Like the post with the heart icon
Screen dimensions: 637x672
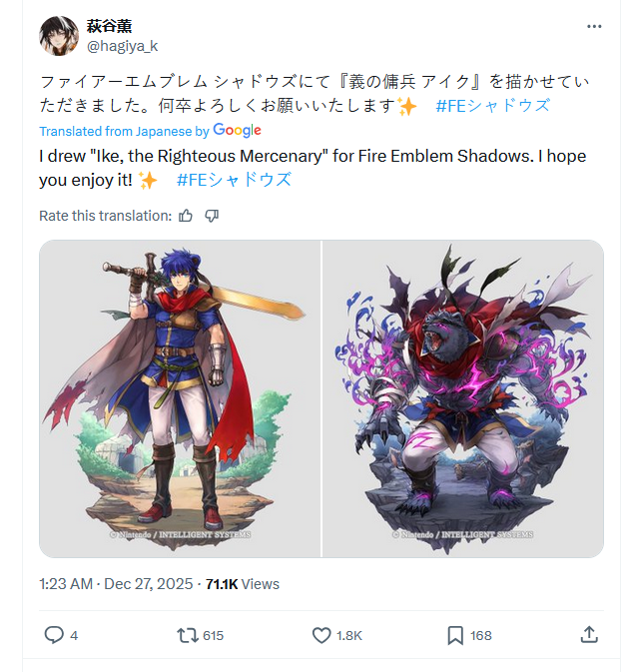point(321,635)
